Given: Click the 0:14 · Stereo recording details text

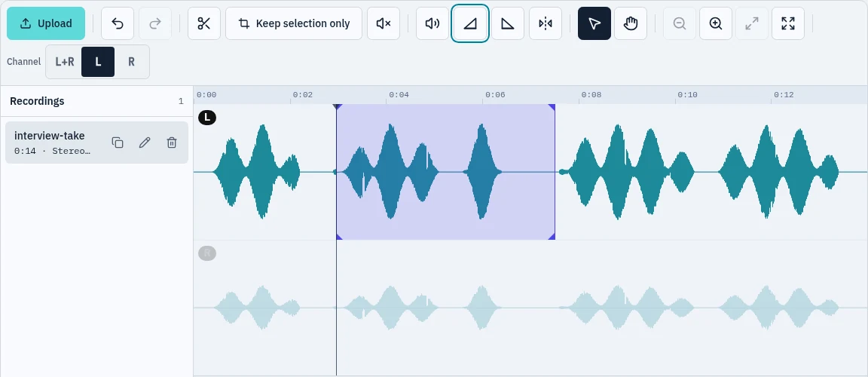Looking at the screenshot, I should [x=52, y=151].
